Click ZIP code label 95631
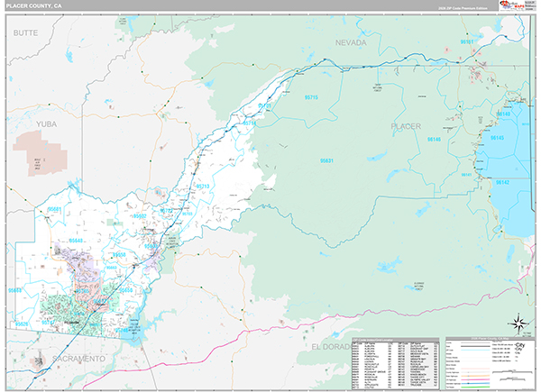541x392 pixels. click(x=326, y=160)
